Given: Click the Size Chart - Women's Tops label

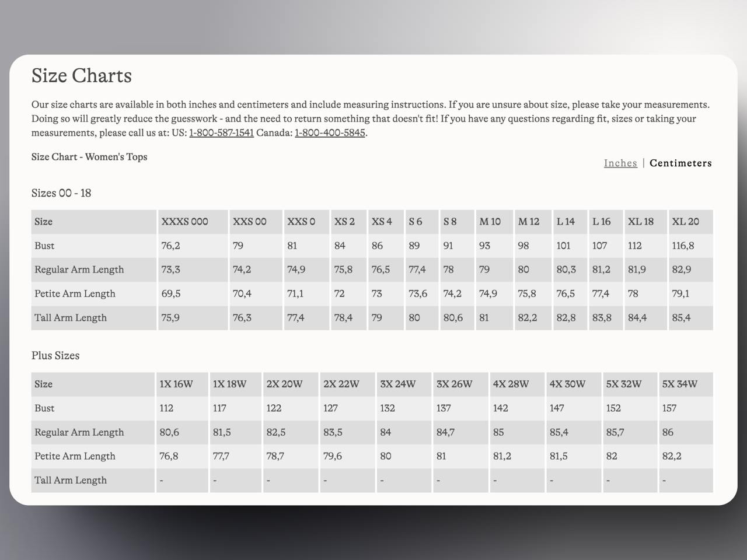Looking at the screenshot, I should click(89, 157).
